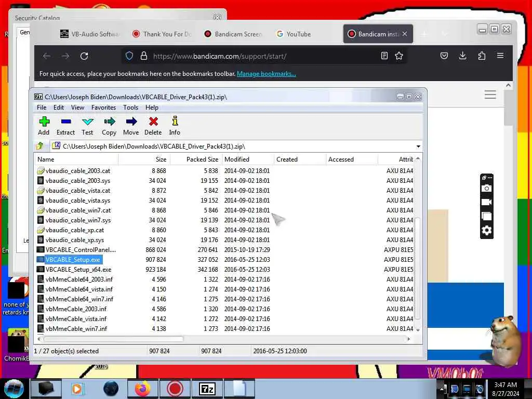Click the Info toolbar icon
532x399 pixels.
point(175,121)
